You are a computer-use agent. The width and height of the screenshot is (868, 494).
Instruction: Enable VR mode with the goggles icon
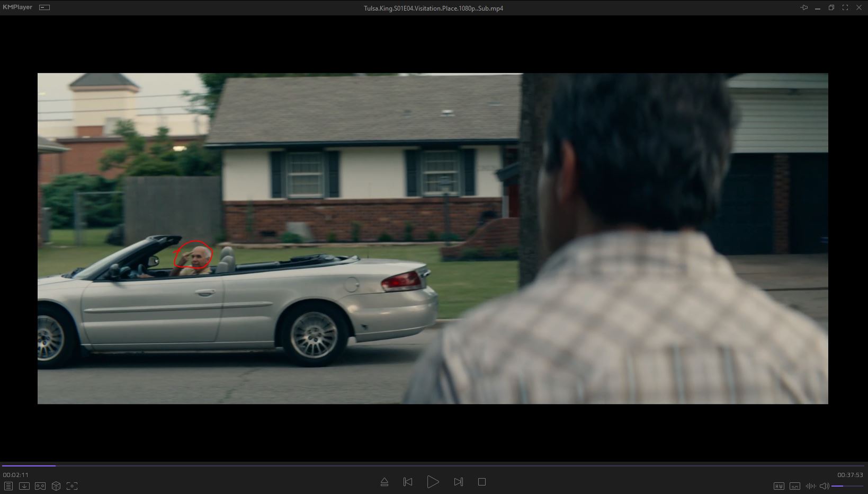point(40,486)
